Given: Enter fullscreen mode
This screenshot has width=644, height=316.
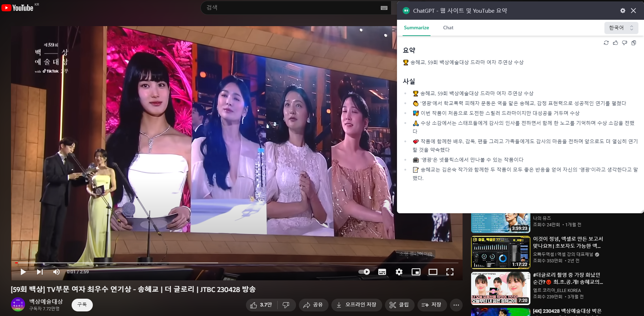Looking at the screenshot, I should pyautogui.click(x=450, y=272).
